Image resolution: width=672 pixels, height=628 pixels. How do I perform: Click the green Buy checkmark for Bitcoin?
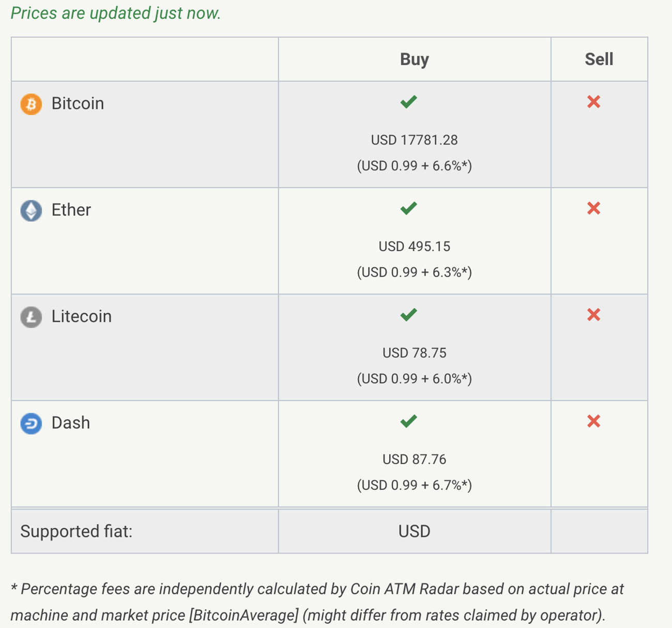(408, 102)
